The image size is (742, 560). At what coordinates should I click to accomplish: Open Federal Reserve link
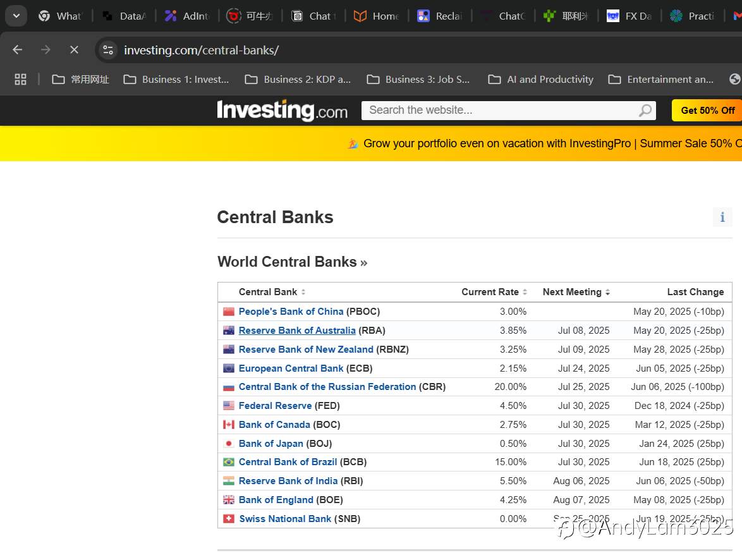click(x=276, y=406)
